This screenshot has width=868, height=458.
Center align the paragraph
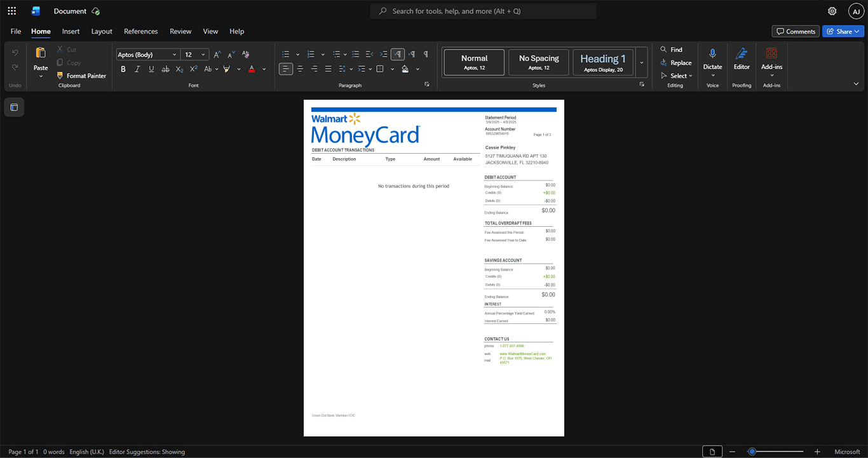(x=300, y=69)
